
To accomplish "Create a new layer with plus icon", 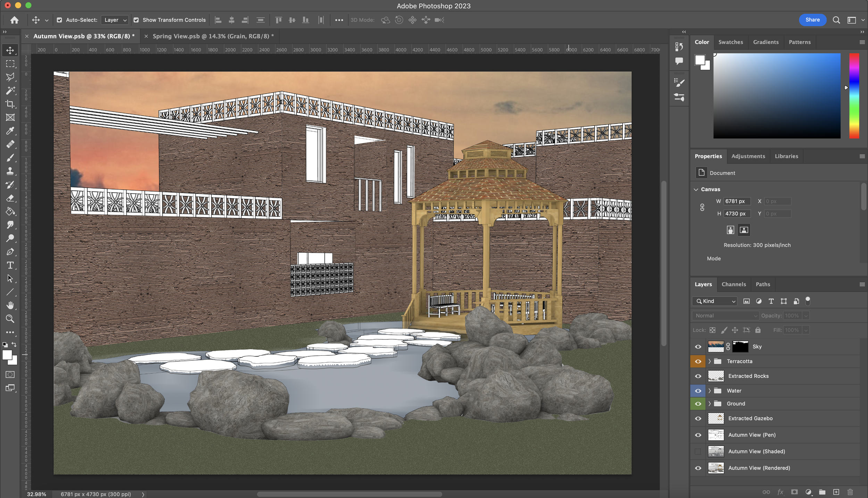I will 836,492.
